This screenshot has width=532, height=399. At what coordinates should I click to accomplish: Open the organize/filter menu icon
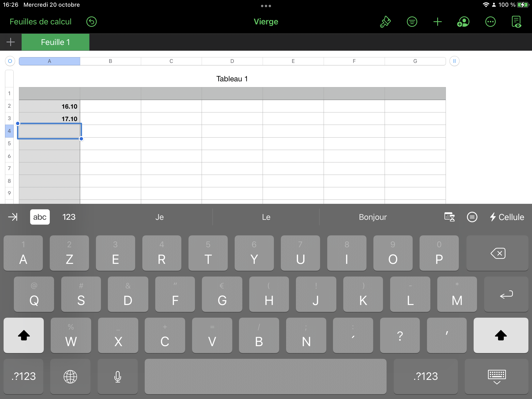(412, 22)
